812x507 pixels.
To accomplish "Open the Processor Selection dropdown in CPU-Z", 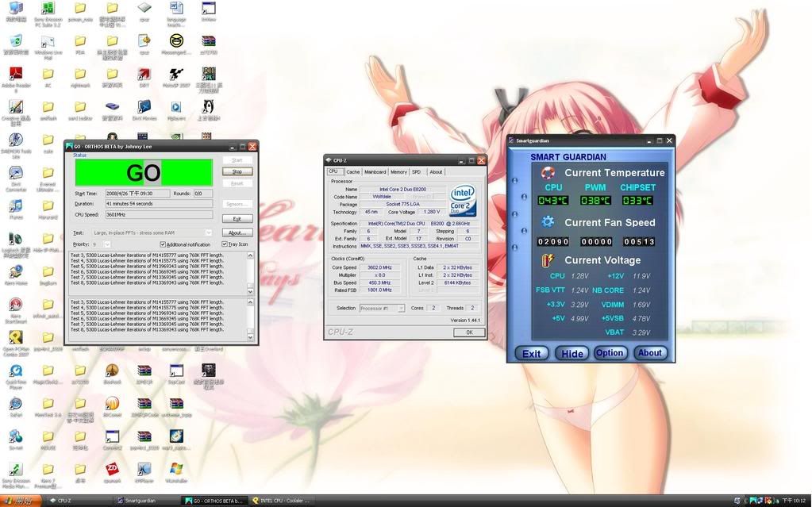I will [401, 308].
